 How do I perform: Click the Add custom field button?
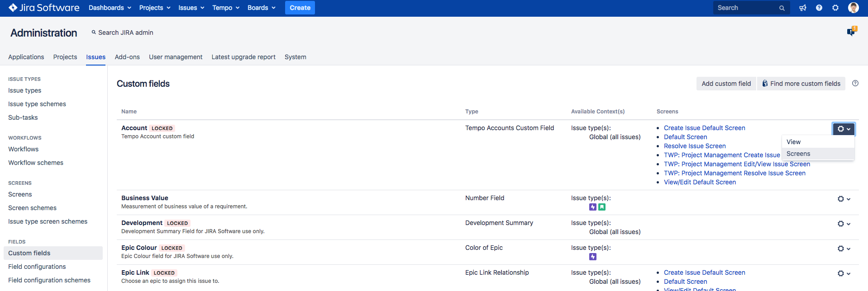[726, 84]
